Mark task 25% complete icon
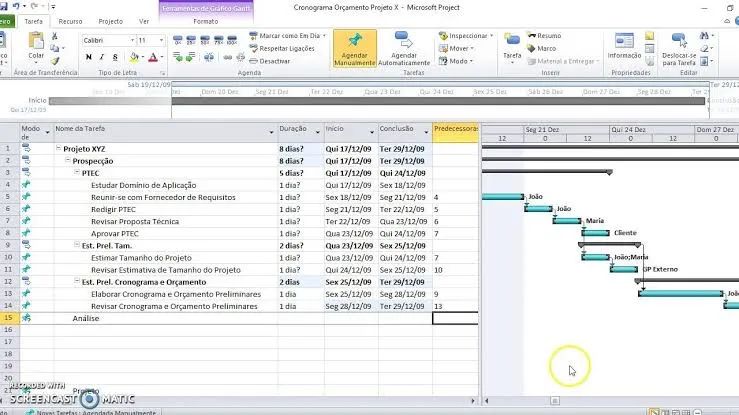739x415 pixels. click(191, 40)
